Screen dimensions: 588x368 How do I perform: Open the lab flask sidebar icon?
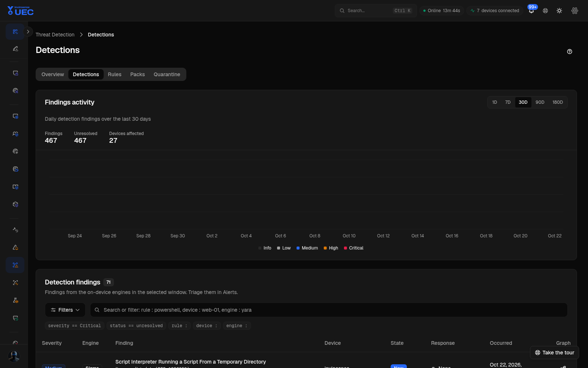pyautogui.click(x=15, y=300)
